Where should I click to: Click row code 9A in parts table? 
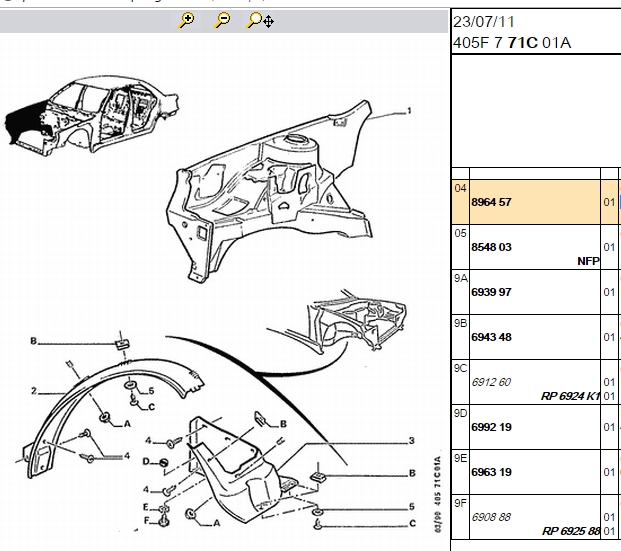coord(461,278)
